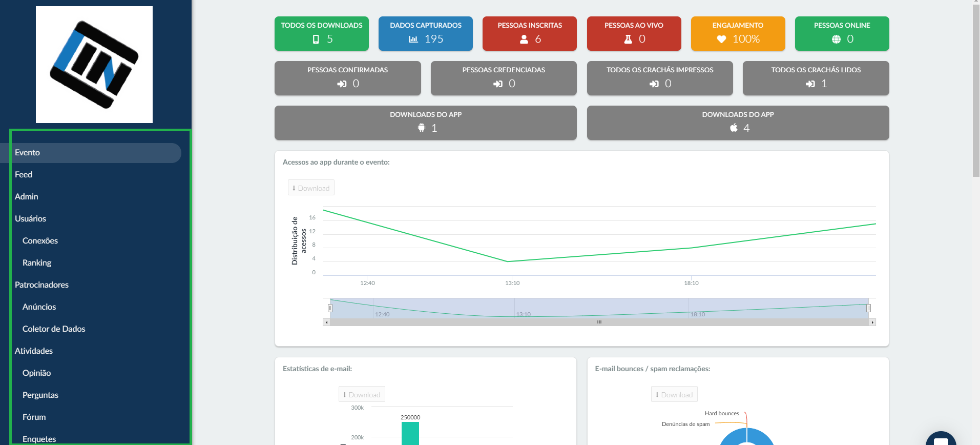Click the 13:10 label on the chart x-axis
The image size is (980, 445).
(512, 283)
